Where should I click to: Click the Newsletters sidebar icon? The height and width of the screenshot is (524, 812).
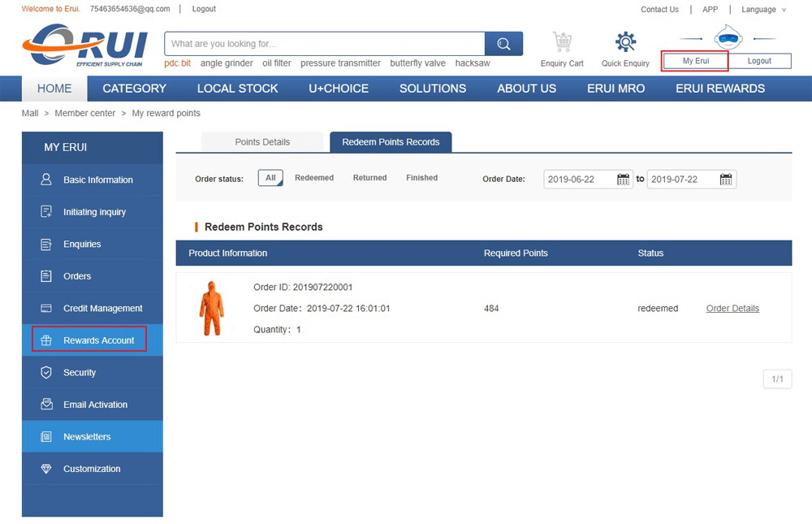point(46,436)
